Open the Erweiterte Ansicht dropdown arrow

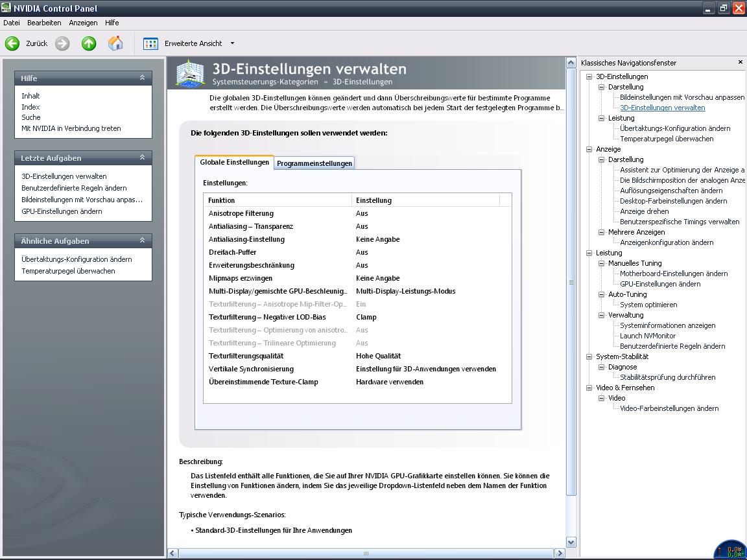(x=233, y=43)
